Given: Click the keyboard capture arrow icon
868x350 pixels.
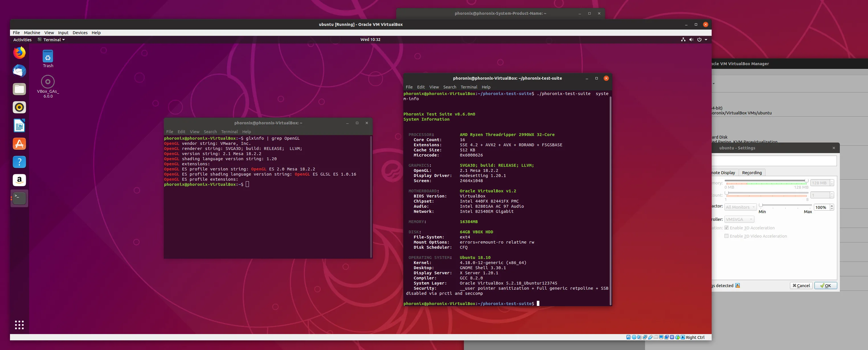Looking at the screenshot, I should pyautogui.click(x=683, y=337).
